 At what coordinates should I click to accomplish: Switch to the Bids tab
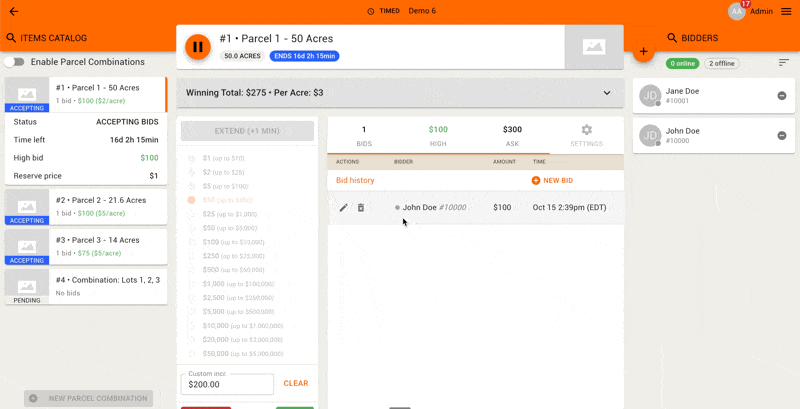coord(364,136)
